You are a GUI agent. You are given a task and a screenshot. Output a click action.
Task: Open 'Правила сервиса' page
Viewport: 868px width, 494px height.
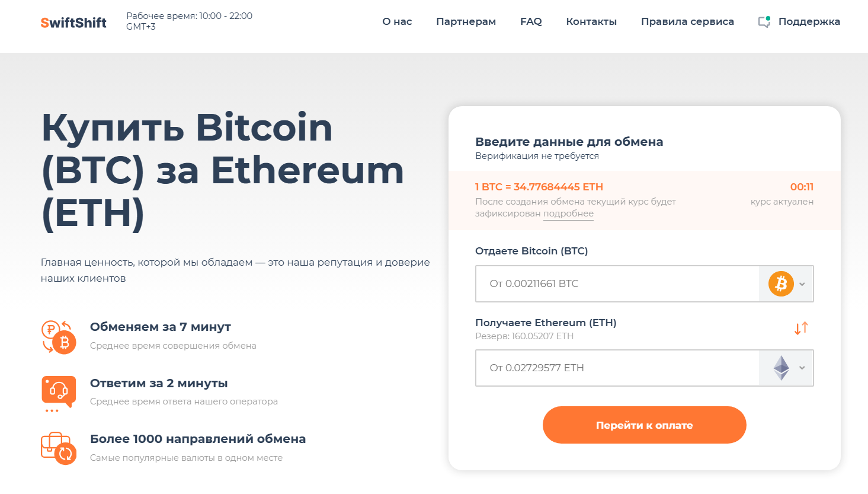coord(687,22)
